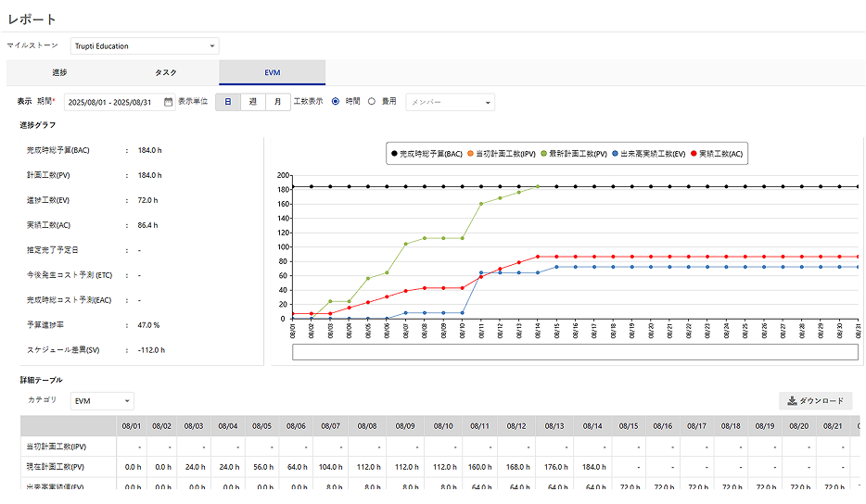
Task: Expand the メンバー dropdown
Action: [450, 102]
